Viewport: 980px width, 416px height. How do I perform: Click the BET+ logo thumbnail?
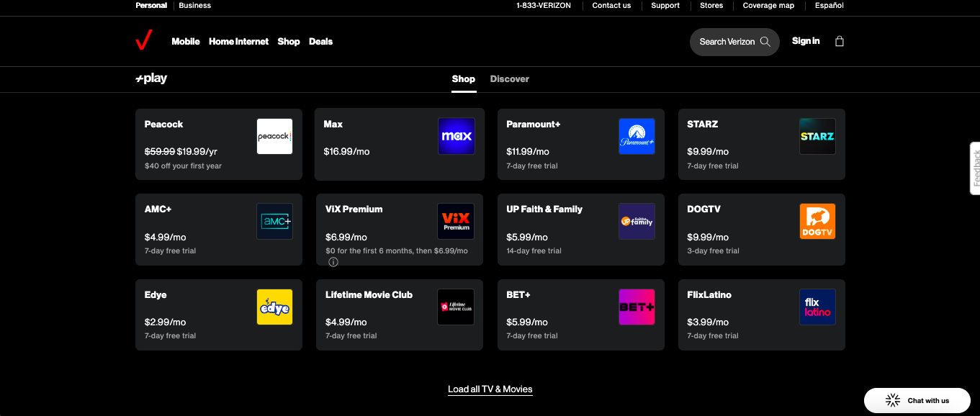[x=637, y=307]
